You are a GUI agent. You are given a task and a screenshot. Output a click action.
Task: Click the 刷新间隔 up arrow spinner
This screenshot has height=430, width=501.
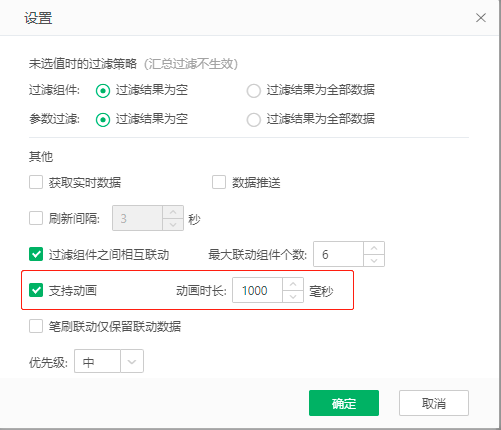173,212
